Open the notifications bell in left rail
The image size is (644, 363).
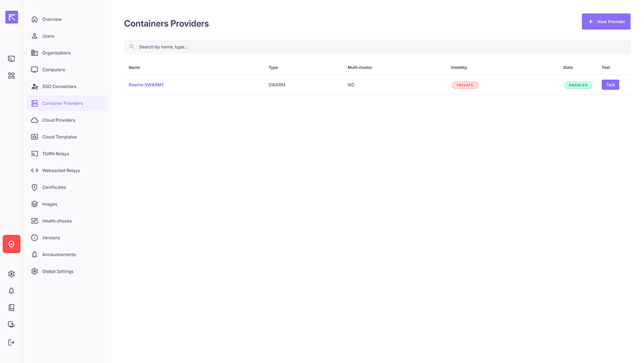(12, 291)
